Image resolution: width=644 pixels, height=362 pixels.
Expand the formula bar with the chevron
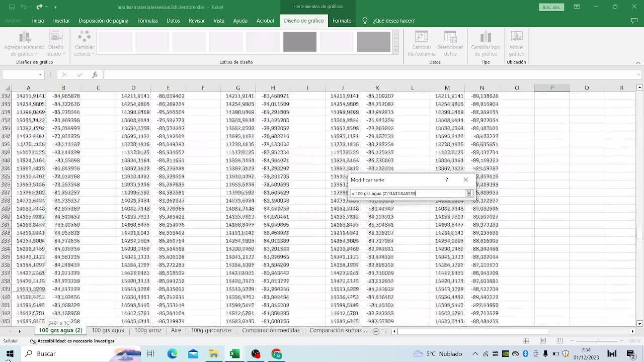638,75
